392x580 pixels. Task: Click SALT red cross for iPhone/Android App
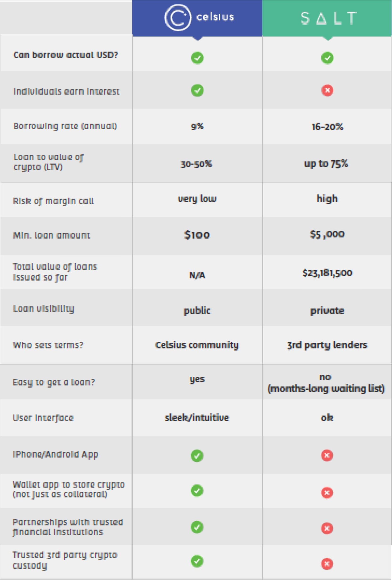(x=327, y=456)
